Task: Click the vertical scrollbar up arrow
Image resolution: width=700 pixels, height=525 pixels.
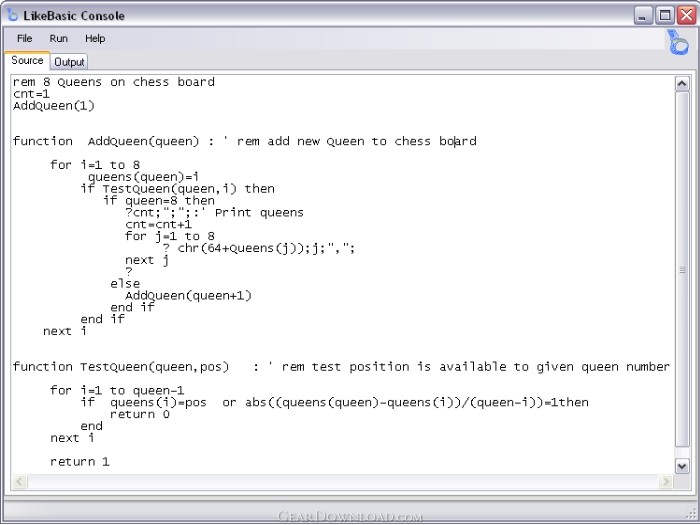Action: point(682,84)
